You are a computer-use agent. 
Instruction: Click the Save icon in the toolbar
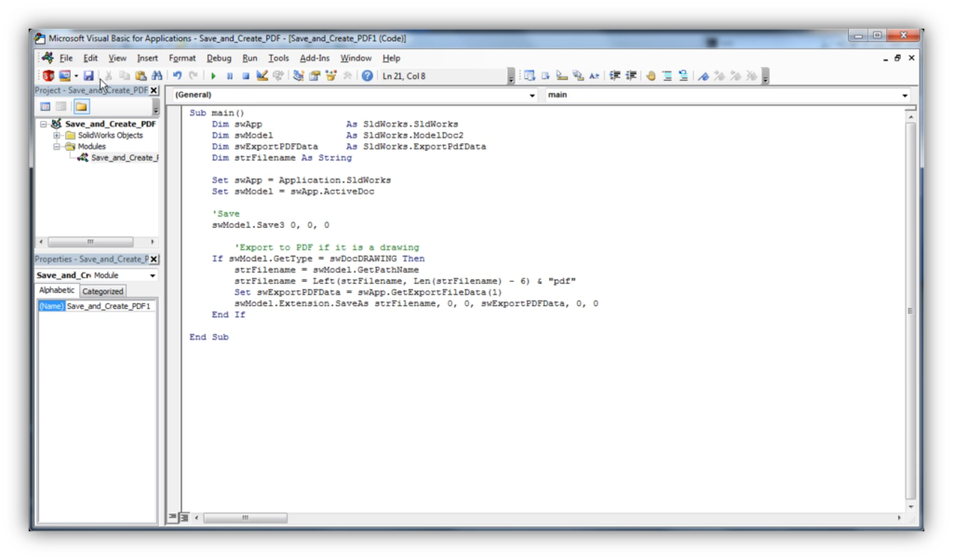pyautogui.click(x=88, y=76)
